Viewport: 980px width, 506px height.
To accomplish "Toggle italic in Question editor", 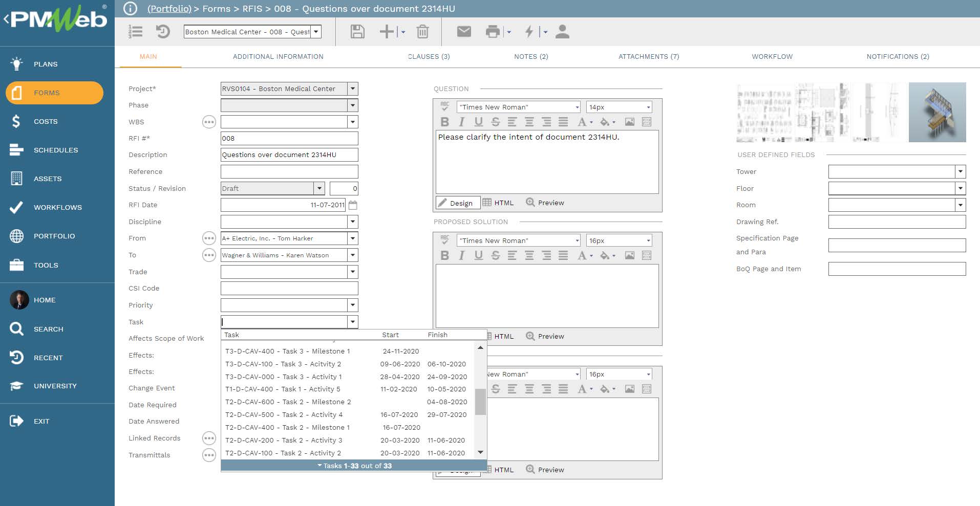I will (x=461, y=122).
